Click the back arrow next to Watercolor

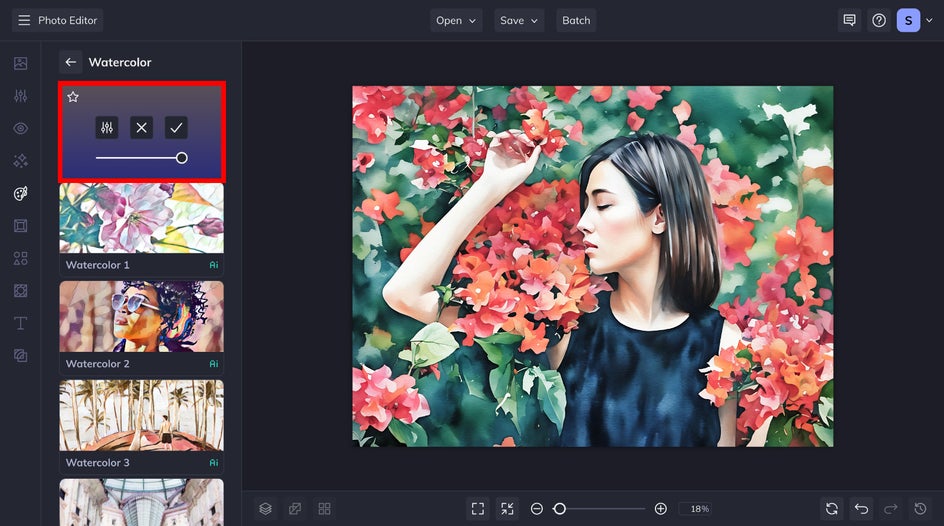point(71,62)
